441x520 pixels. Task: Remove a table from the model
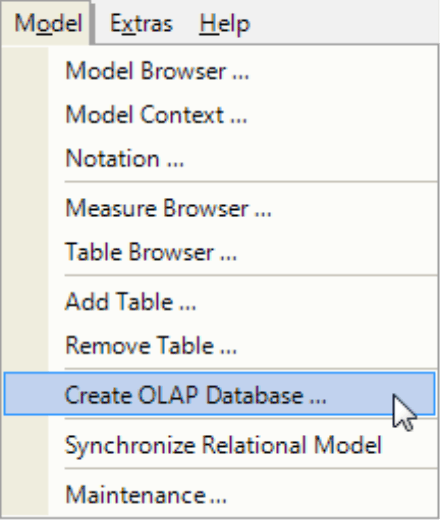tap(220, 345)
